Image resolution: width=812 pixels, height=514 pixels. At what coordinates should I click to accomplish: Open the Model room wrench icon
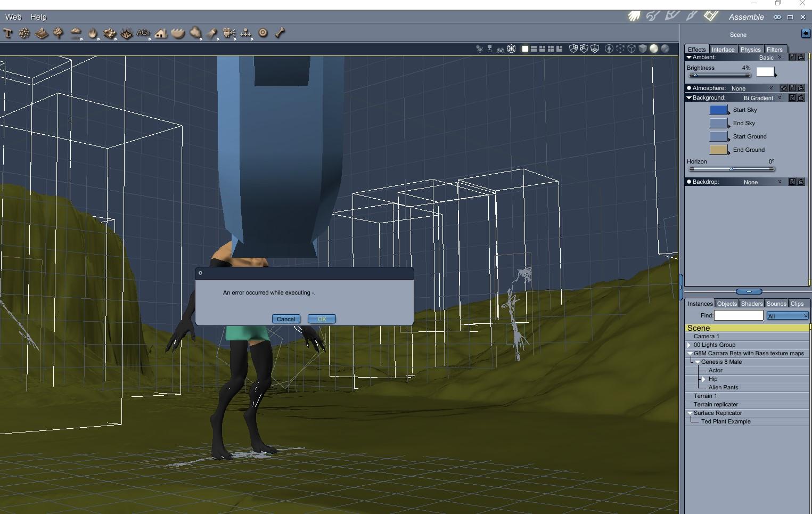tap(653, 17)
